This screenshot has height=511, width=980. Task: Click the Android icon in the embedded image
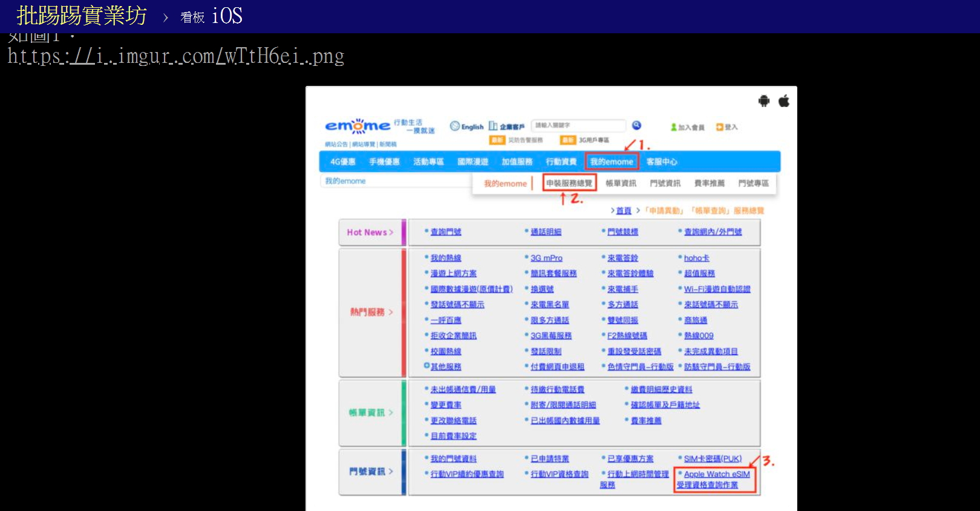click(x=764, y=101)
